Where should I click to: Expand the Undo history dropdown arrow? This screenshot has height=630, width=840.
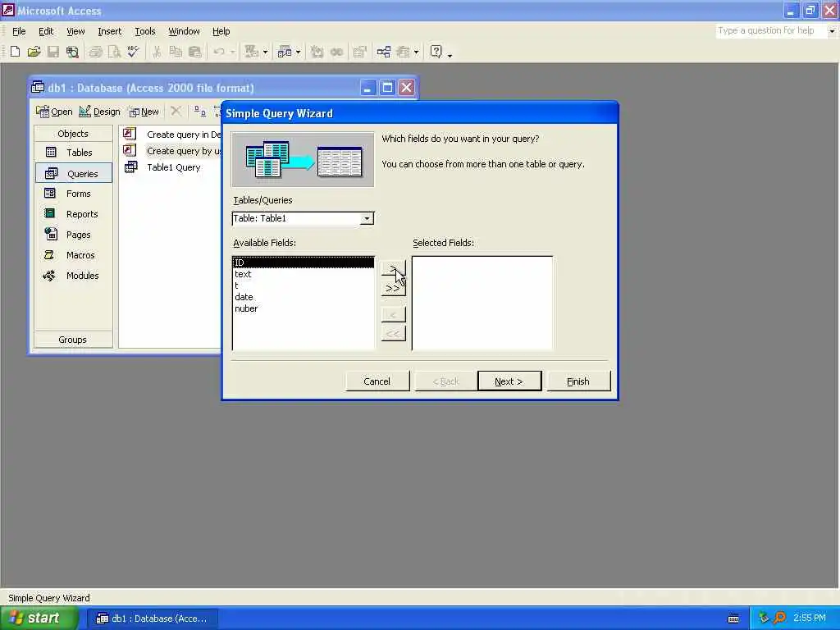(x=232, y=52)
